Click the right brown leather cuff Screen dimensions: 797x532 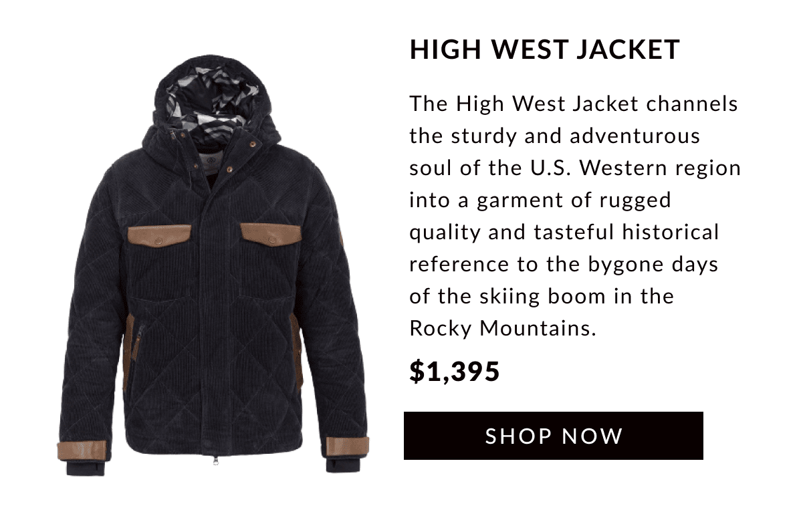(347, 446)
